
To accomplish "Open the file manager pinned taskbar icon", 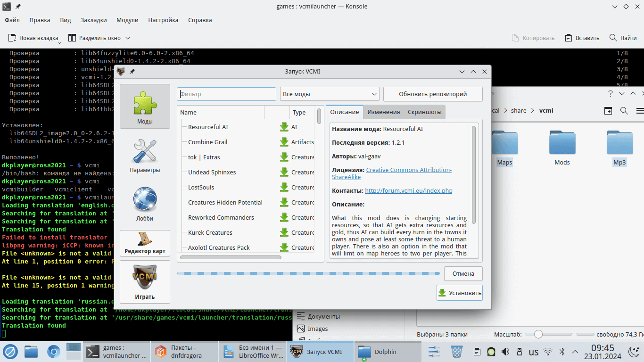I will tap(31, 352).
